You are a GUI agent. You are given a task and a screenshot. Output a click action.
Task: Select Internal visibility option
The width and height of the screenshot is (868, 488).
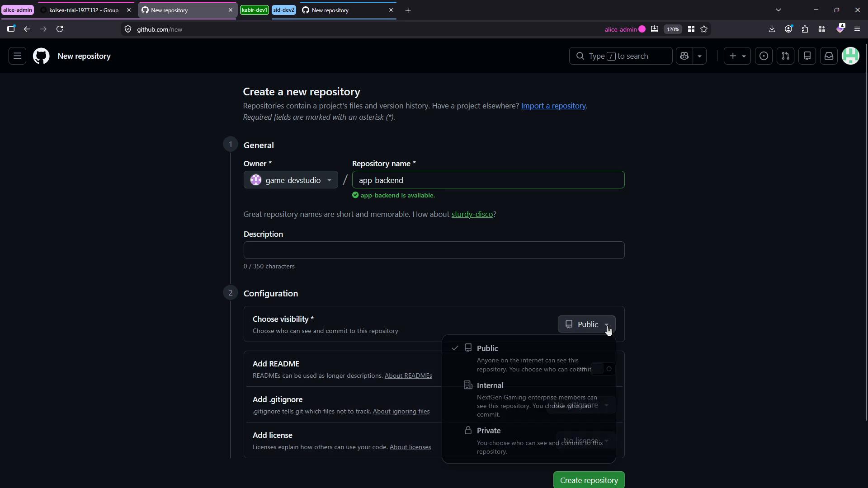tap(529, 399)
